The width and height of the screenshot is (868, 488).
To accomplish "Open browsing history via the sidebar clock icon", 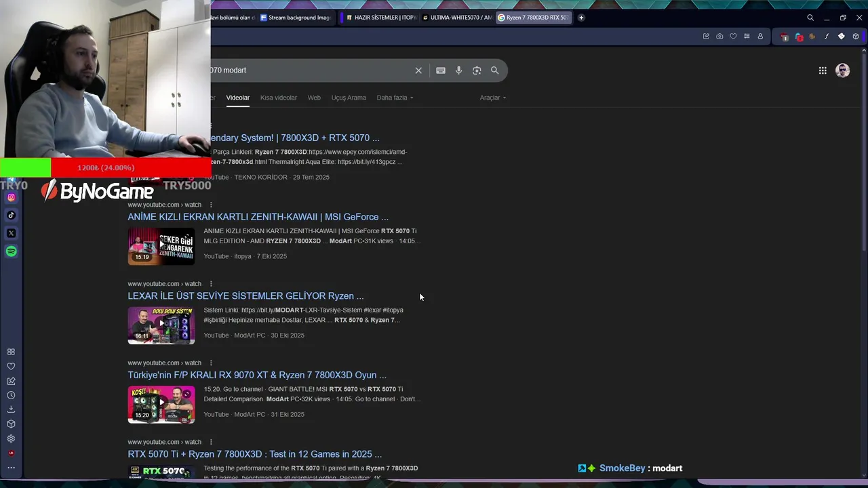I will [11, 395].
